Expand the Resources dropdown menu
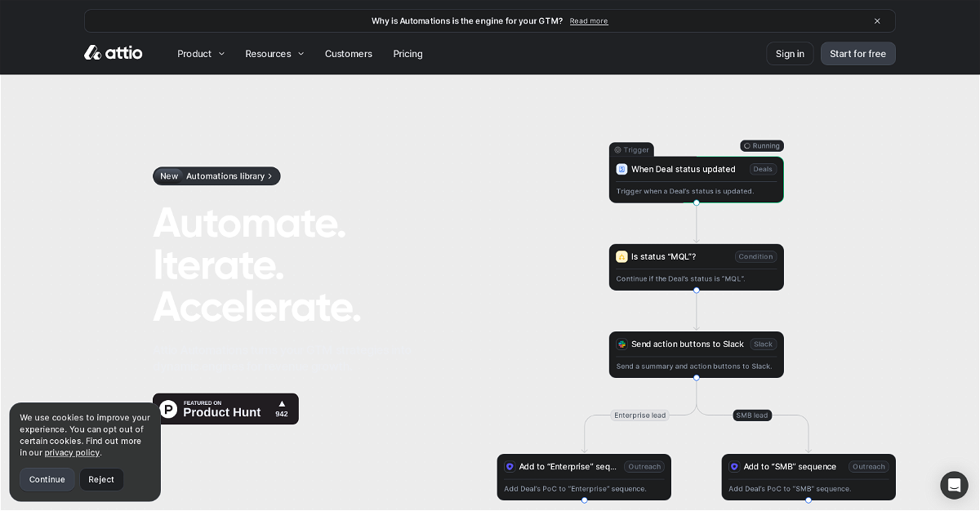980x511 pixels. (274, 54)
